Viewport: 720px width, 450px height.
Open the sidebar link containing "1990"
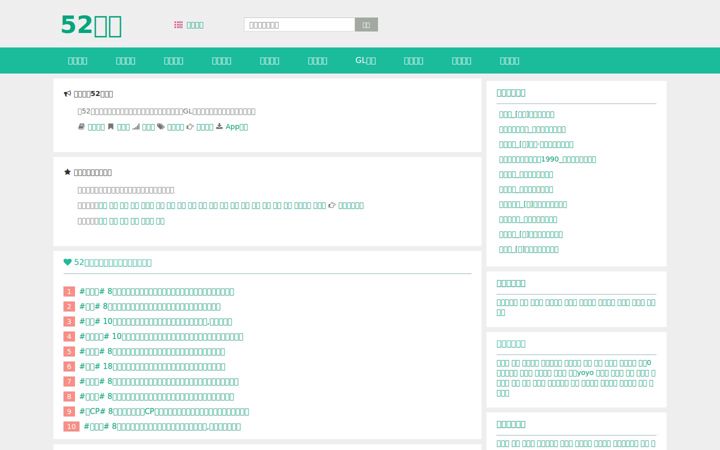pyautogui.click(x=547, y=159)
